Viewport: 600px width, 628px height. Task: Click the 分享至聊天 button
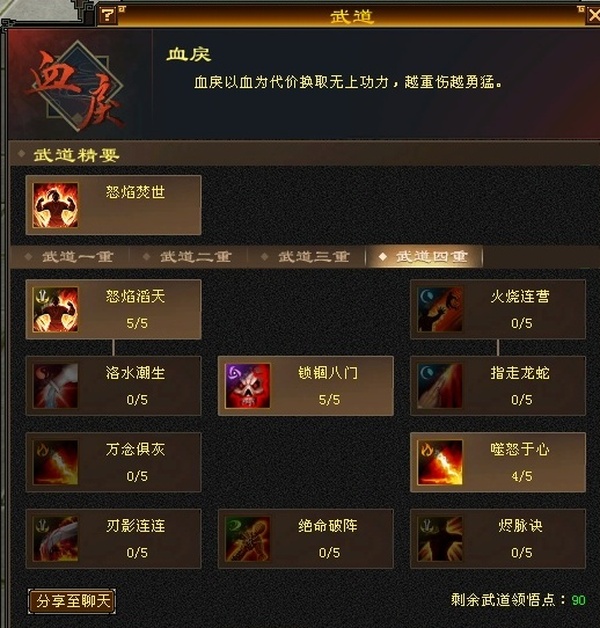pos(72,601)
